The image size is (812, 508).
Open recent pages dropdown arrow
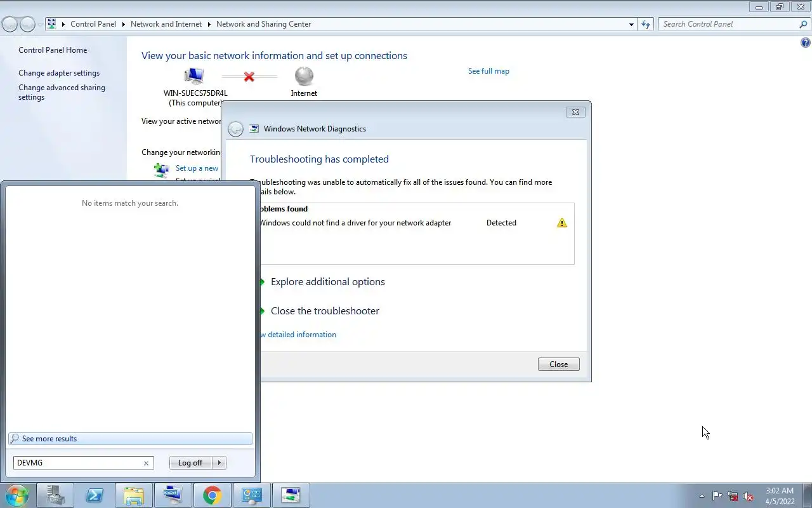[x=41, y=24]
